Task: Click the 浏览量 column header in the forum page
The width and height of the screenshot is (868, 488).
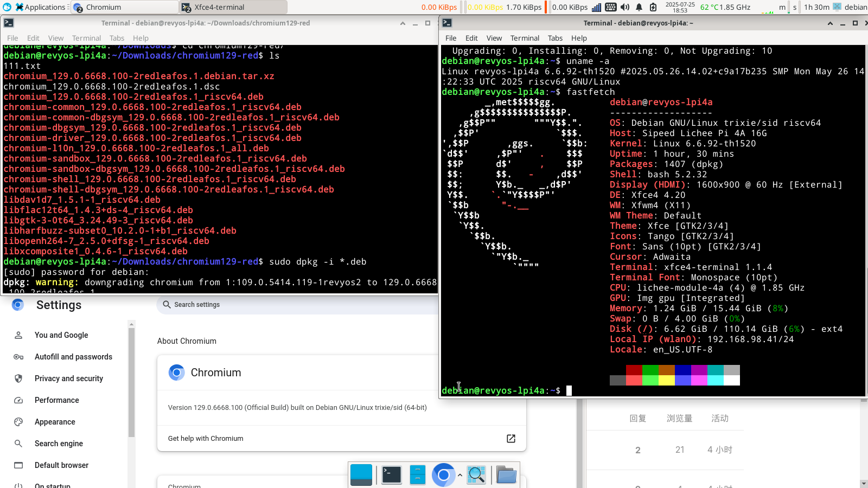Action: [679, 419]
